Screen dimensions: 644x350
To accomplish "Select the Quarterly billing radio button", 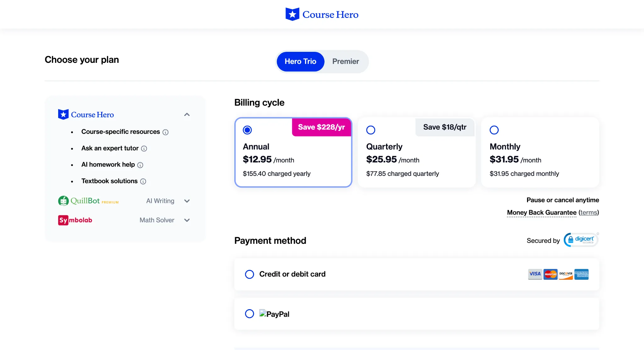I will point(371,130).
